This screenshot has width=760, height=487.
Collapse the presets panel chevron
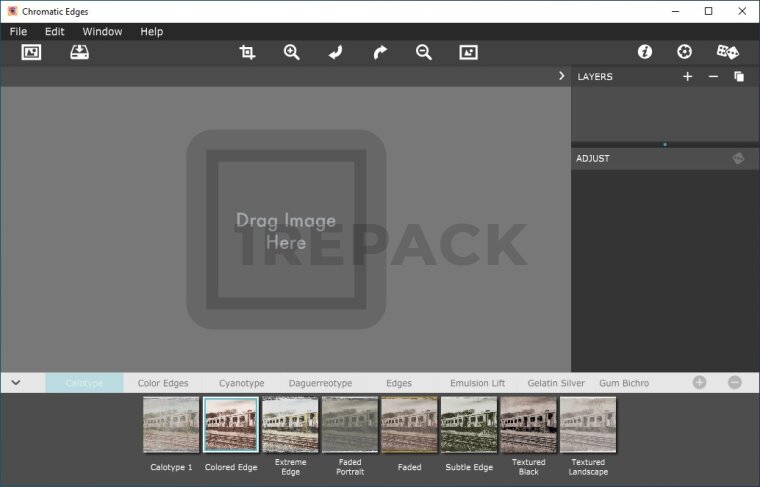point(16,383)
